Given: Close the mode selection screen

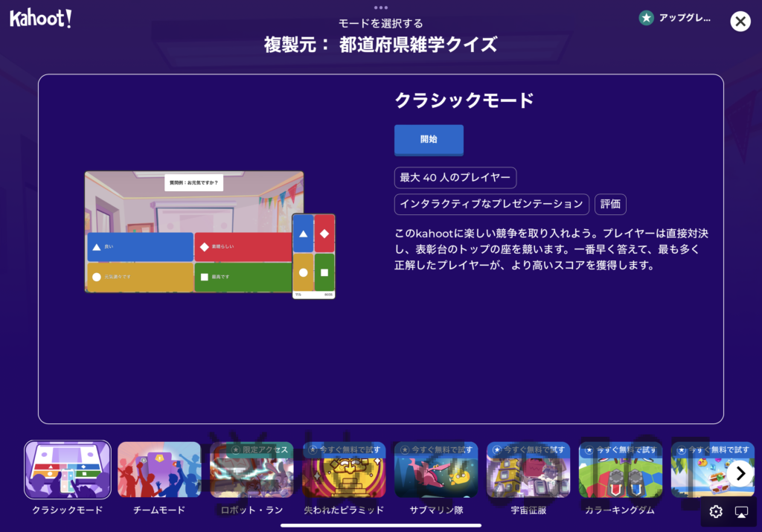Looking at the screenshot, I should [x=740, y=22].
